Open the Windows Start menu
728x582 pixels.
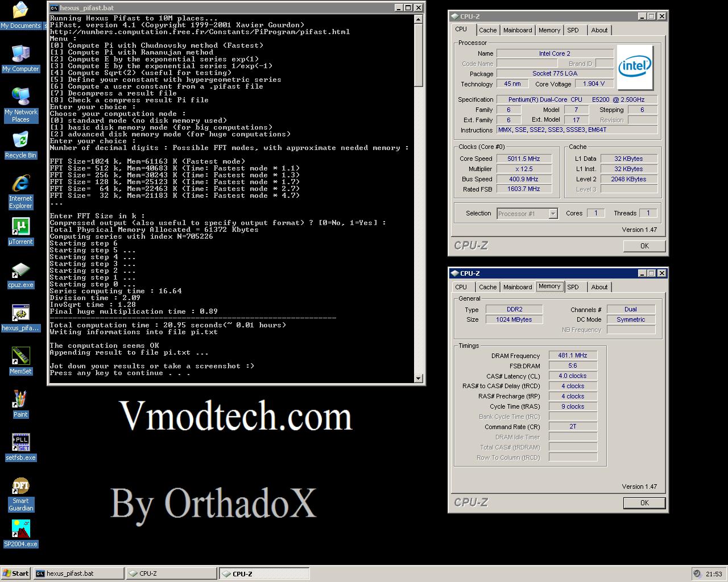pyautogui.click(x=15, y=573)
